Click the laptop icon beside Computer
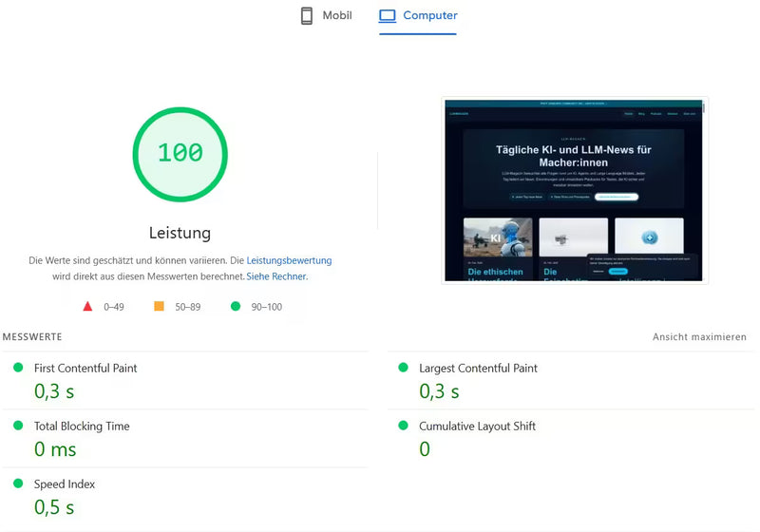 pyautogui.click(x=388, y=15)
